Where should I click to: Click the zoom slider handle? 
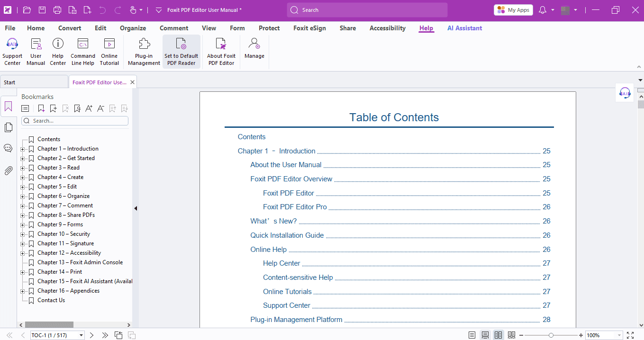pyautogui.click(x=551, y=335)
